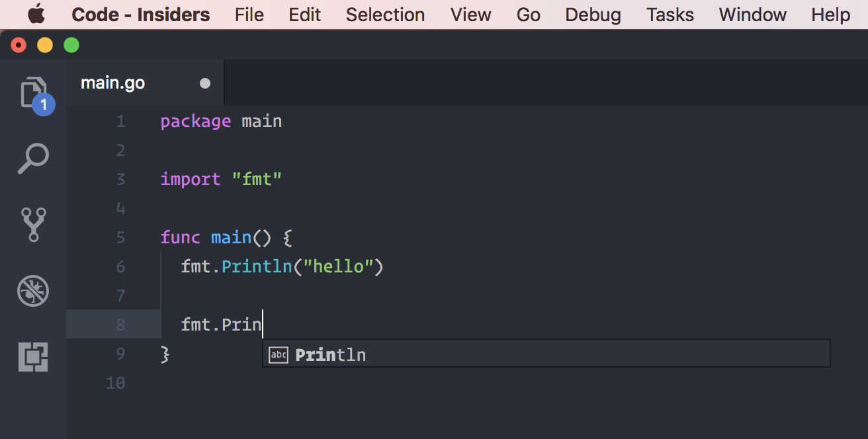This screenshot has width=868, height=439.
Task: Click the fmt import string on line 3
Action: click(x=257, y=179)
